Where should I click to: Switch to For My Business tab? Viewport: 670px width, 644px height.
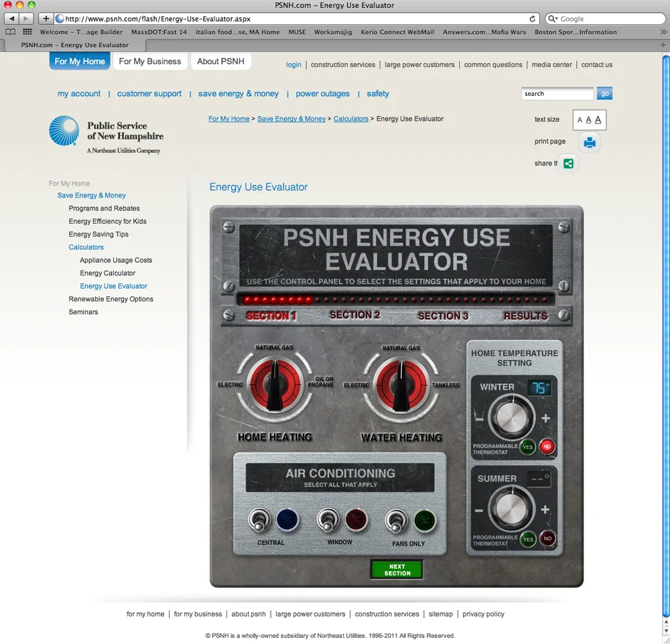150,61
